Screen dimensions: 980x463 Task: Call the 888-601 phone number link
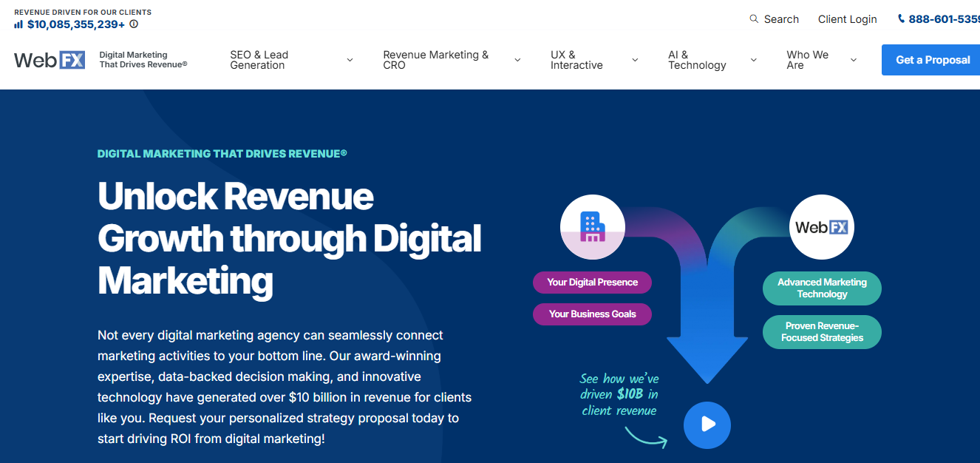pos(944,19)
